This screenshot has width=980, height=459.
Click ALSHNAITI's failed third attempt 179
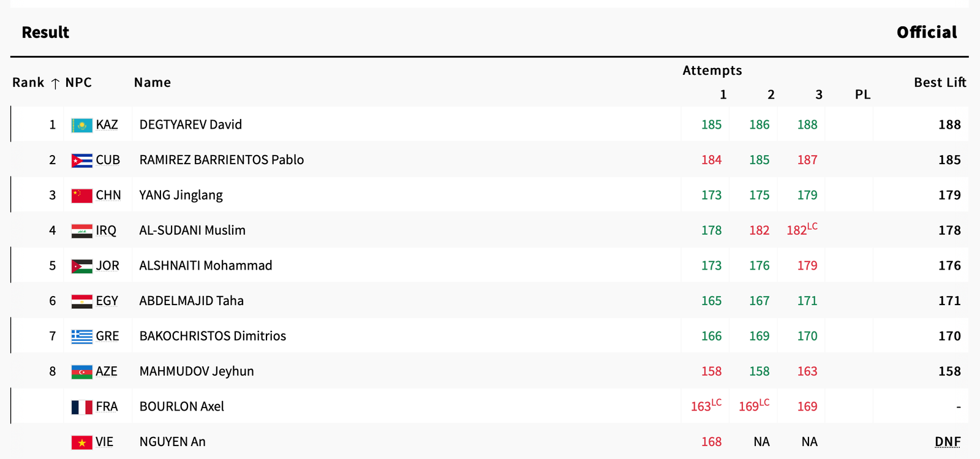pos(807,266)
